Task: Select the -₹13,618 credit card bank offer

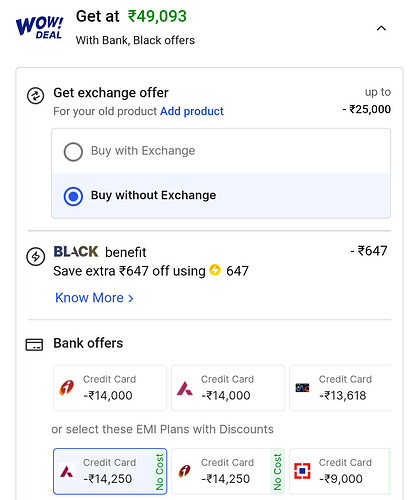Action: tap(340, 388)
